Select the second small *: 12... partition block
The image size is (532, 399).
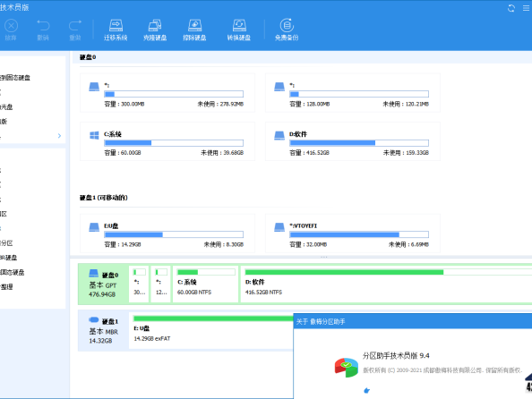[x=161, y=284]
